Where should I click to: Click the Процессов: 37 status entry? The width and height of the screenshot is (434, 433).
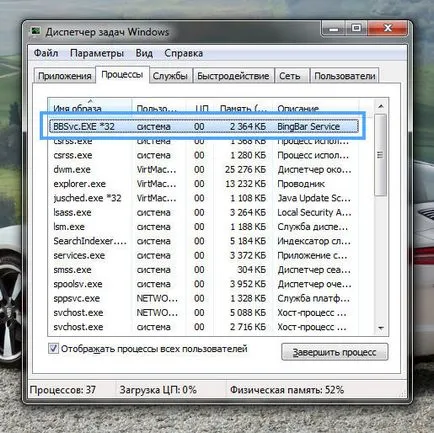[63, 390]
